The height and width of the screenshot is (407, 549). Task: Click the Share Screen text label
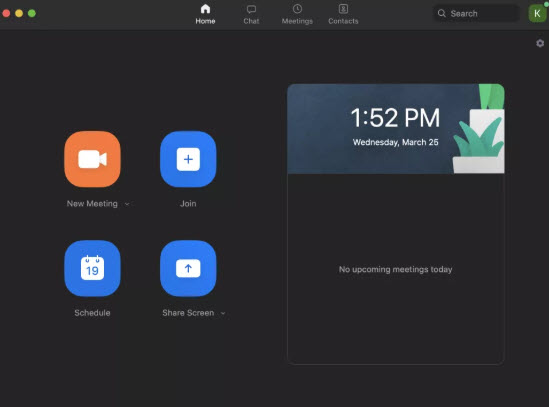click(188, 313)
